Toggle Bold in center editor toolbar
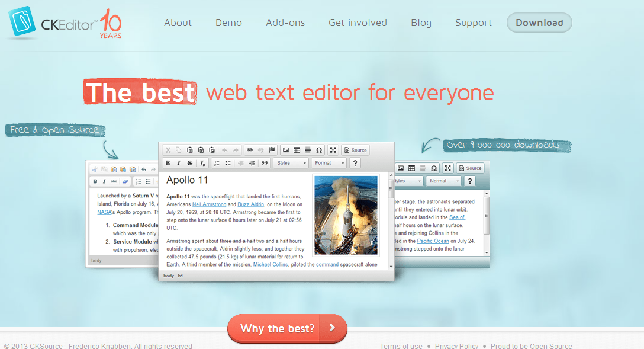 (x=168, y=163)
